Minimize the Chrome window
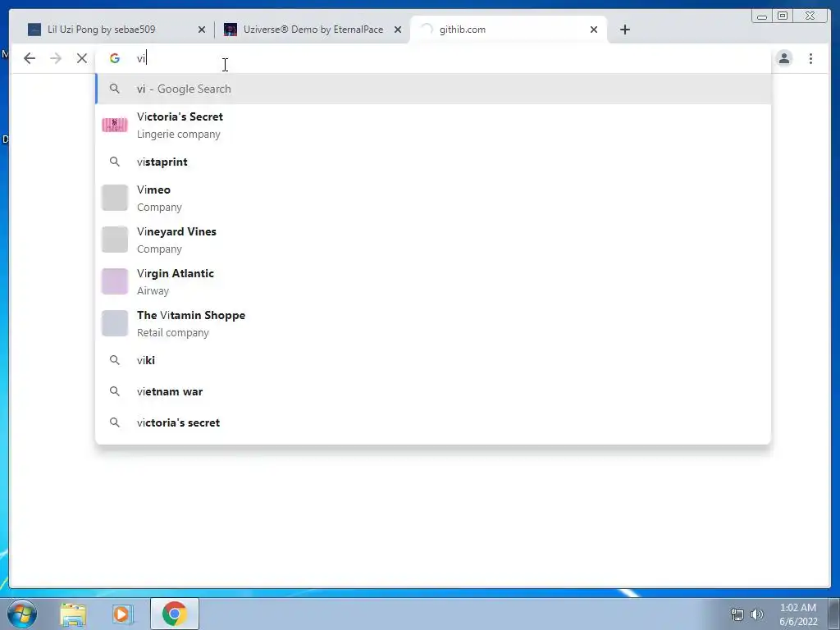This screenshot has width=840, height=630. [x=762, y=16]
